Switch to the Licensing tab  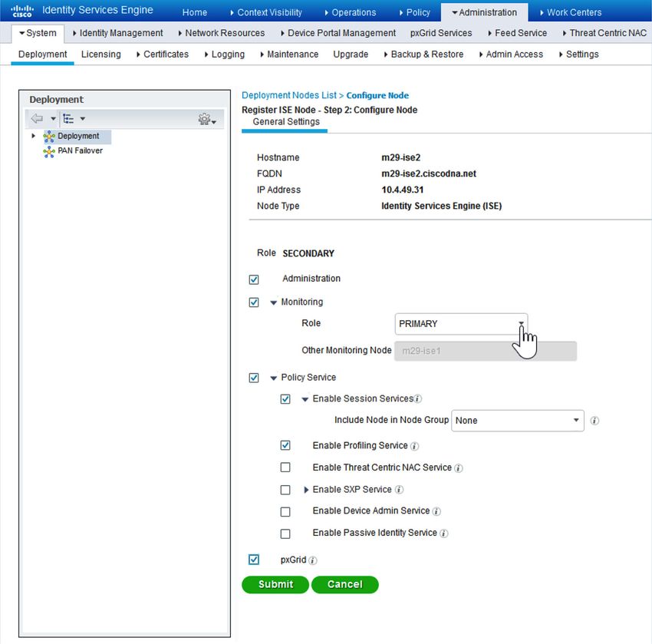(x=101, y=54)
